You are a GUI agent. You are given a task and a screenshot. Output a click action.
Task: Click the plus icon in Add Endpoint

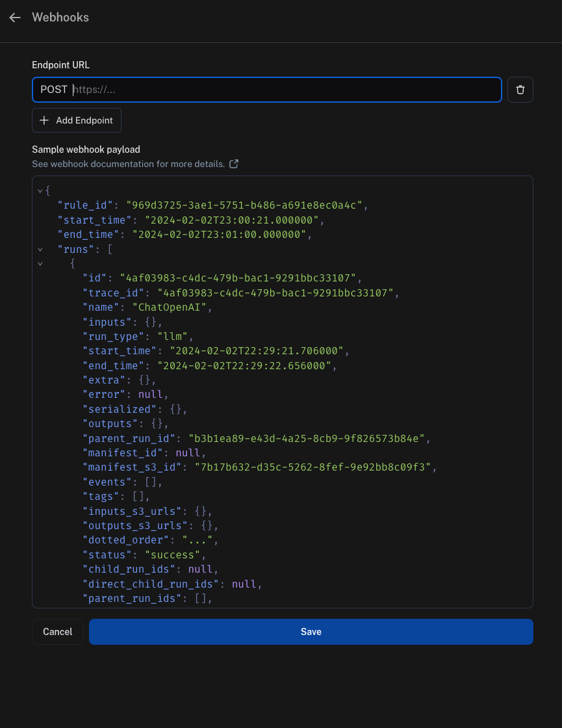(x=44, y=120)
